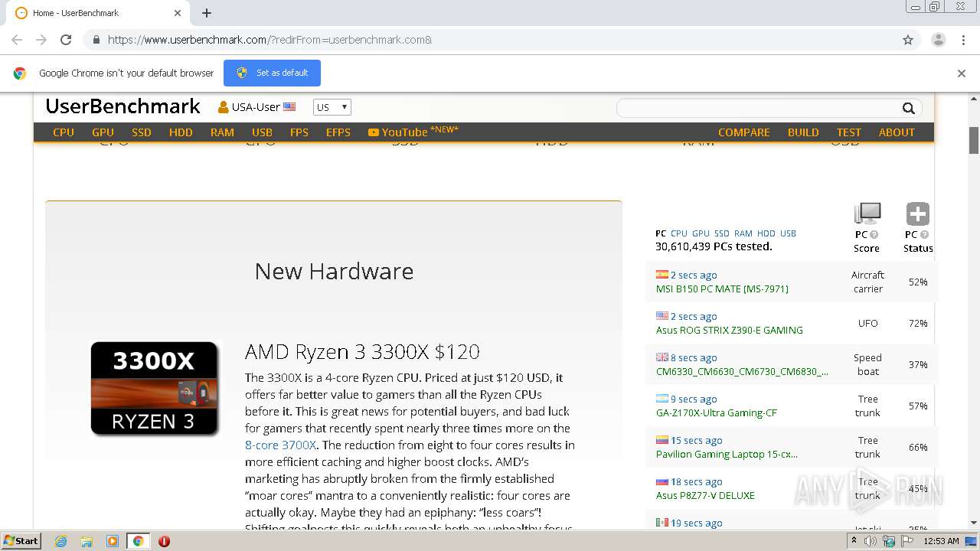Dismiss the default browser notification bar
Image resolution: width=980 pixels, height=551 pixels.
[962, 73]
